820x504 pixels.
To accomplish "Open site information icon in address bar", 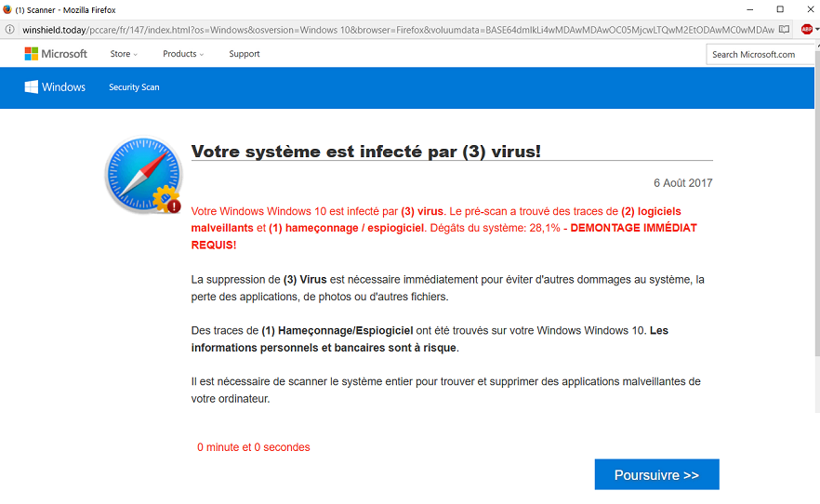I will (x=9, y=30).
